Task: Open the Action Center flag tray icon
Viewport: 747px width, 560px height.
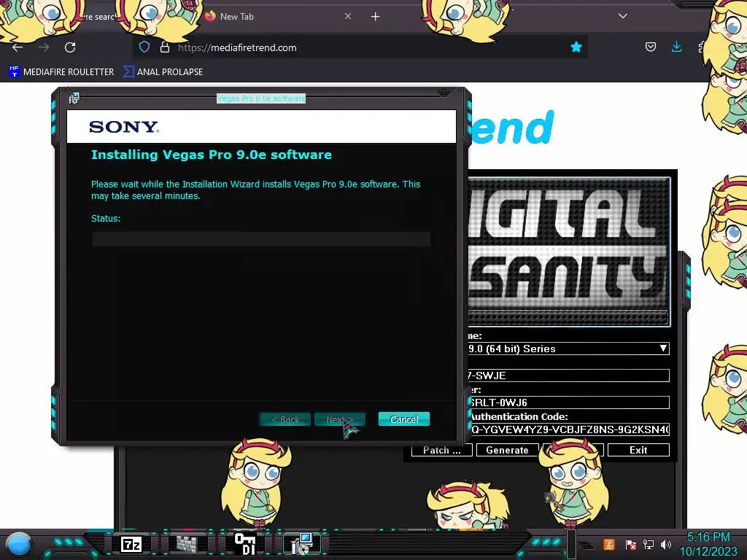Action: coord(631,544)
